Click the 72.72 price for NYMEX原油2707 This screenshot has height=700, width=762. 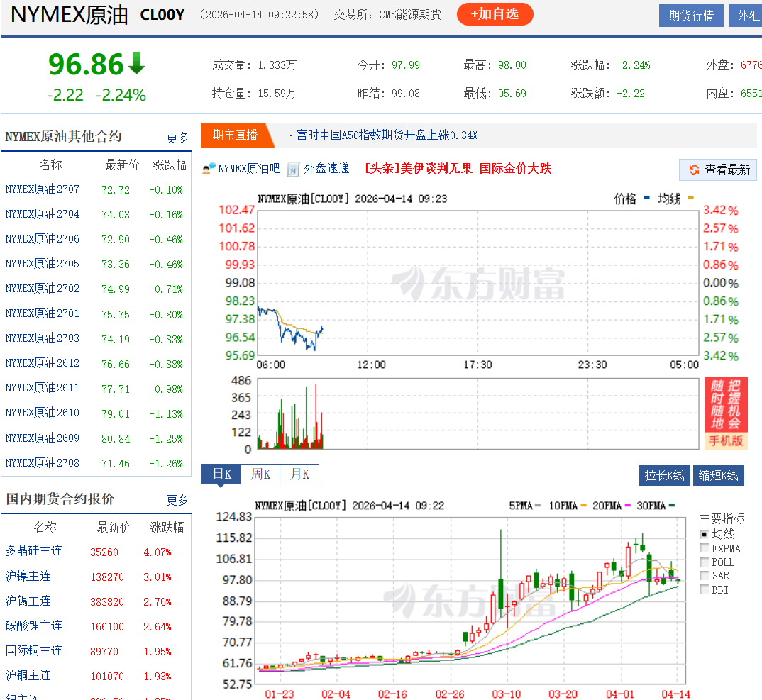tap(116, 190)
